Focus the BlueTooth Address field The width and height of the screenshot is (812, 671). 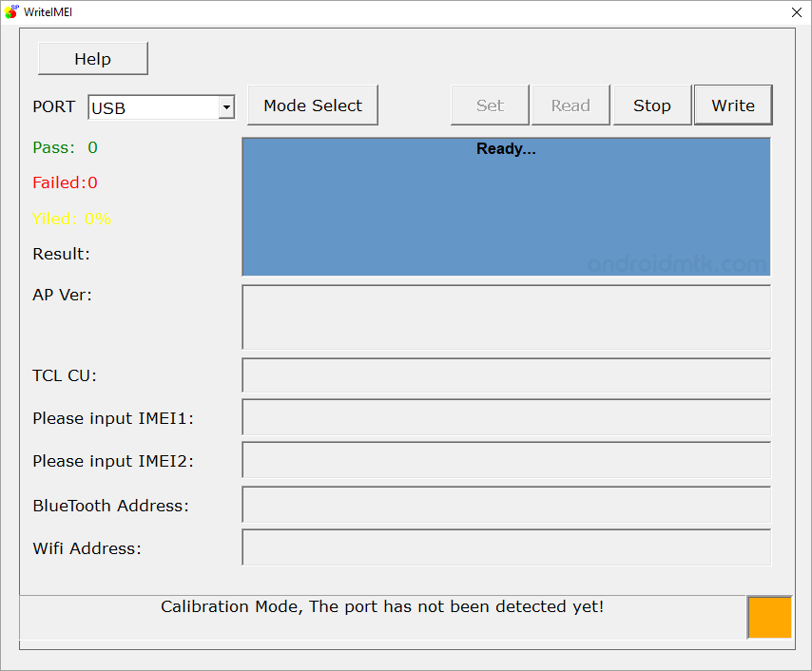coord(507,505)
